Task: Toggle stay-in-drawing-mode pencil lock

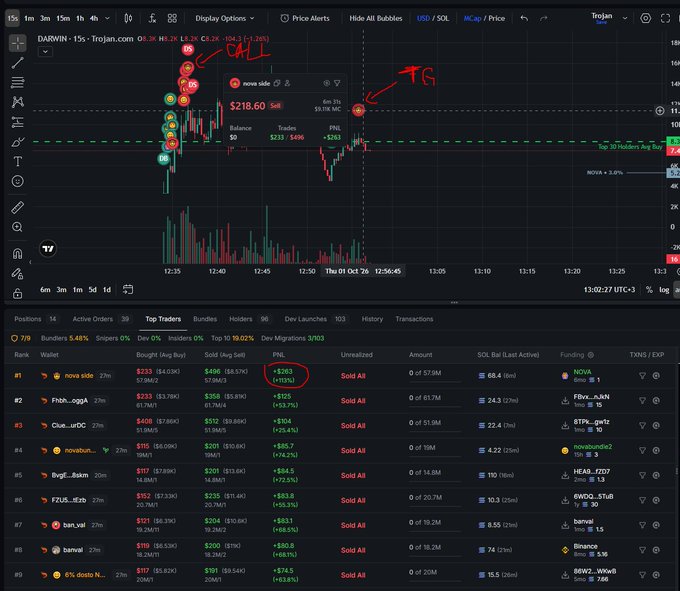Action: pos(18,274)
